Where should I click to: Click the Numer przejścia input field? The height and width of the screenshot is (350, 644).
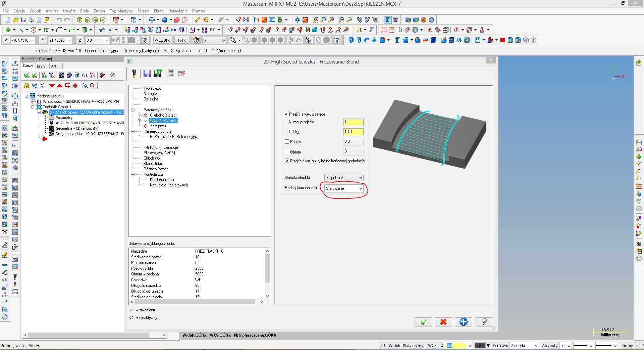[x=353, y=122]
